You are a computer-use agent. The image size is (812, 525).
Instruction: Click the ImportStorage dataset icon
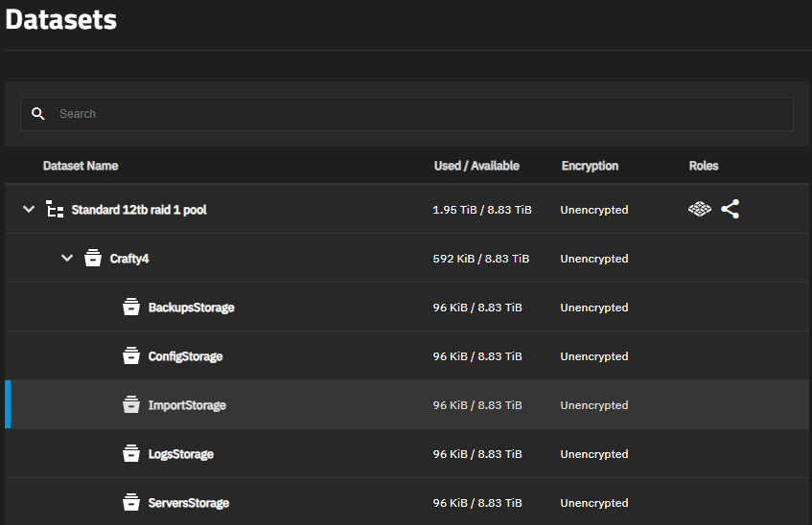(131, 405)
